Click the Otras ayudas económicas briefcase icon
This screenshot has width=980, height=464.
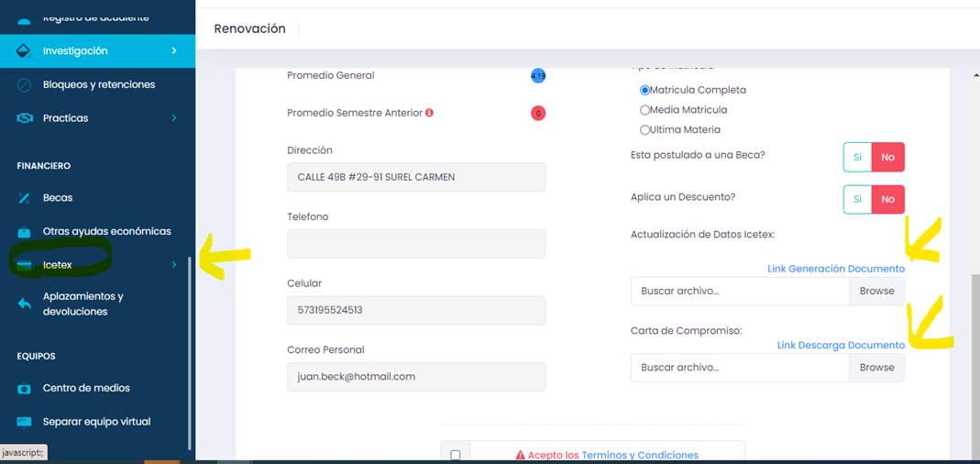pos(25,232)
